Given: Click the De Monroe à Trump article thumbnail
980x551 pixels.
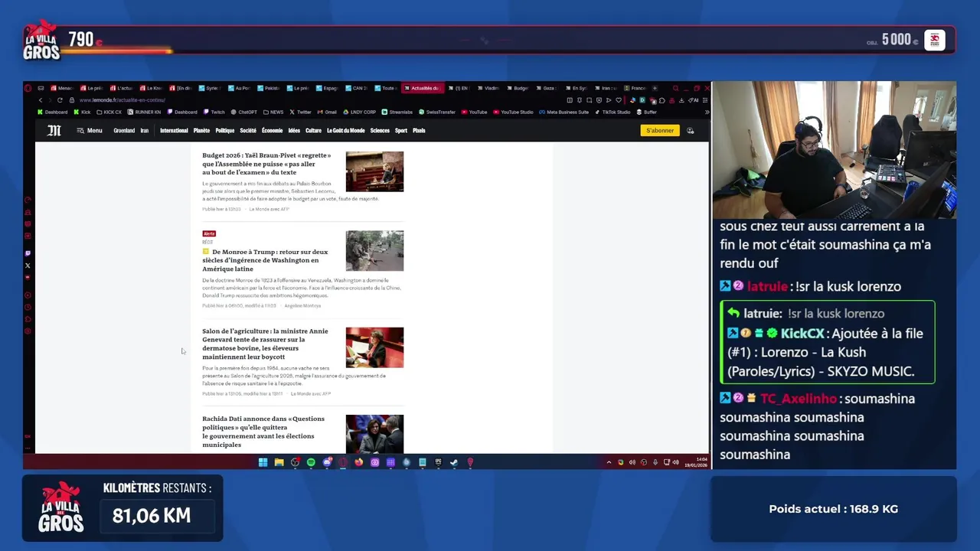Looking at the screenshot, I should [x=374, y=251].
